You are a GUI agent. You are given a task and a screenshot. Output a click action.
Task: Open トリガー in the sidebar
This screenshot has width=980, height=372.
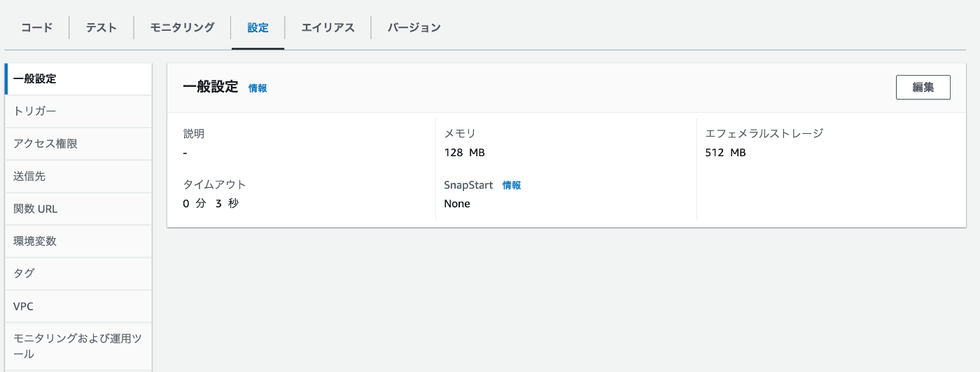pyautogui.click(x=35, y=111)
